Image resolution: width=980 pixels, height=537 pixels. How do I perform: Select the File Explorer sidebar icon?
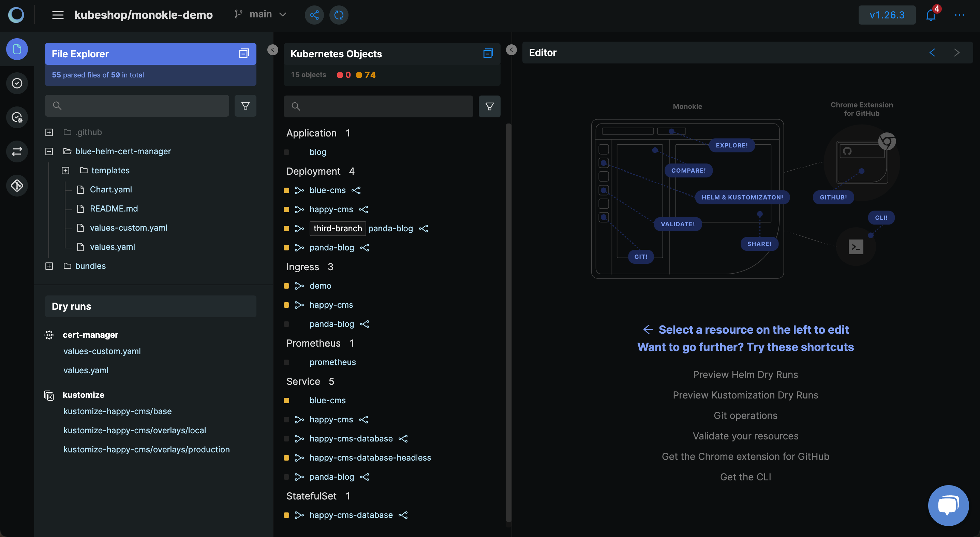pos(17,49)
